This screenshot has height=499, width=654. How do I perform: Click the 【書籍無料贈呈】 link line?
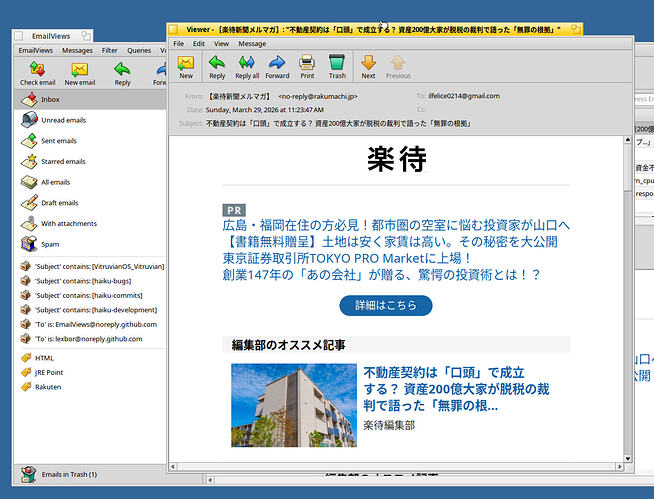[x=390, y=242]
